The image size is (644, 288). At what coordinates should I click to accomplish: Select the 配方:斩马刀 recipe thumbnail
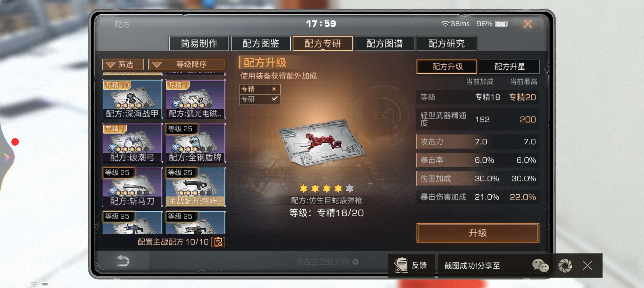pyautogui.click(x=132, y=187)
